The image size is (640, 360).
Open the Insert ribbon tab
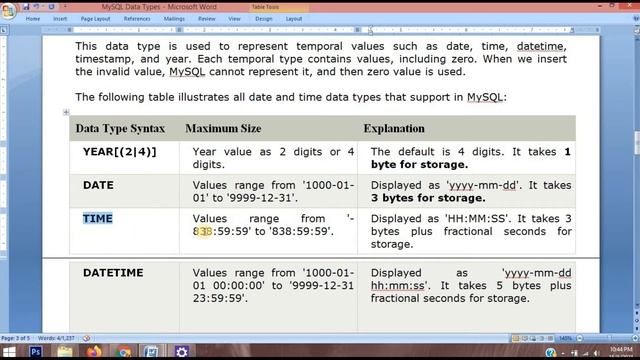(x=60, y=19)
